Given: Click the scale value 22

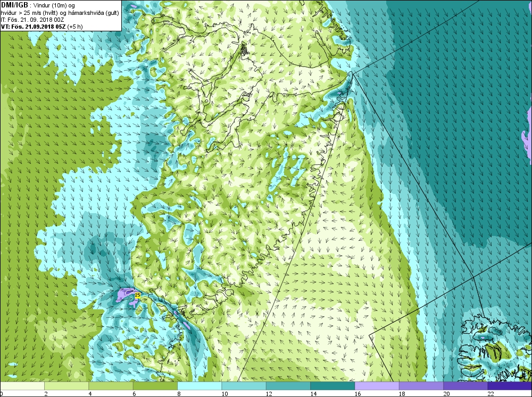Looking at the screenshot, I should pyautogui.click(x=491, y=394).
